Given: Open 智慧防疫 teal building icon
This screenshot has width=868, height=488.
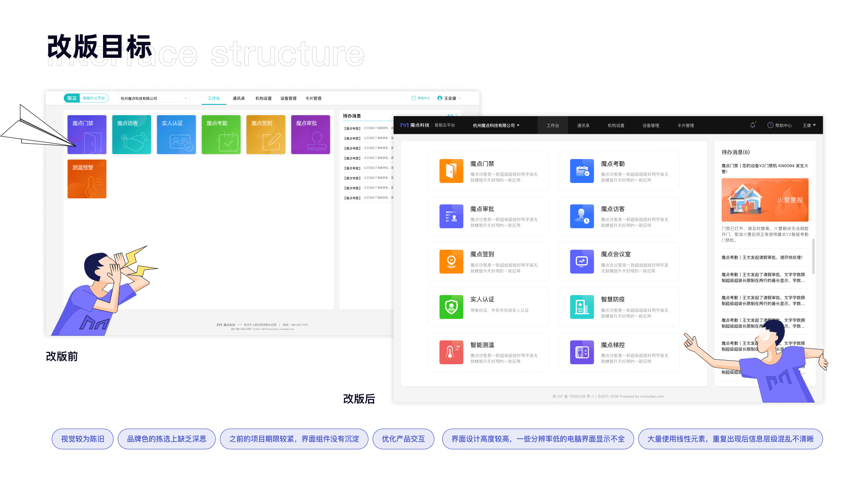Looking at the screenshot, I should tap(582, 307).
